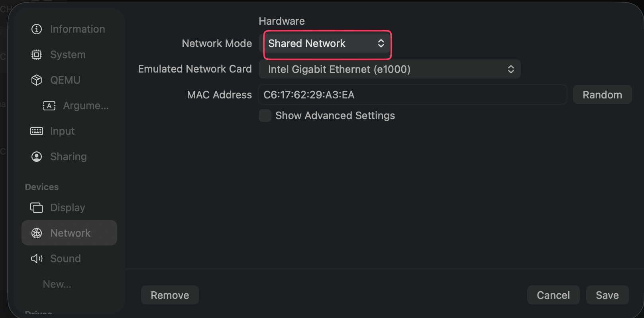Expand the Shared Network selector chevron
The image size is (644, 318).
381,44
